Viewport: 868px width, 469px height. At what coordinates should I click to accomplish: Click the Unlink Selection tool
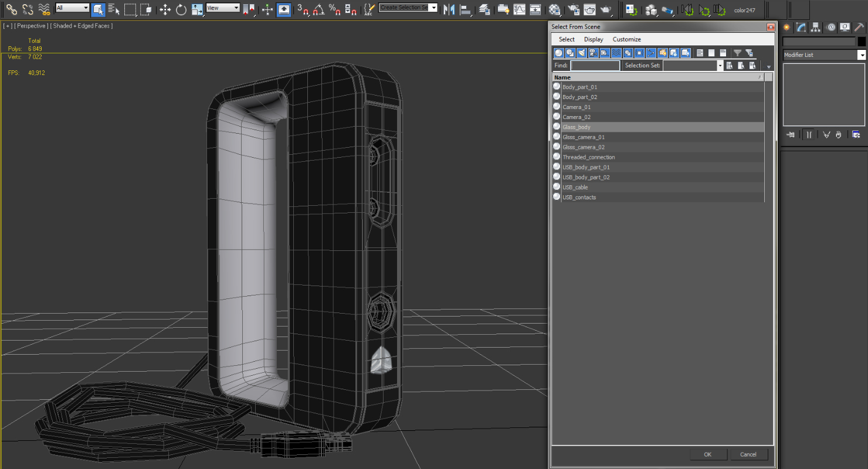coord(28,9)
